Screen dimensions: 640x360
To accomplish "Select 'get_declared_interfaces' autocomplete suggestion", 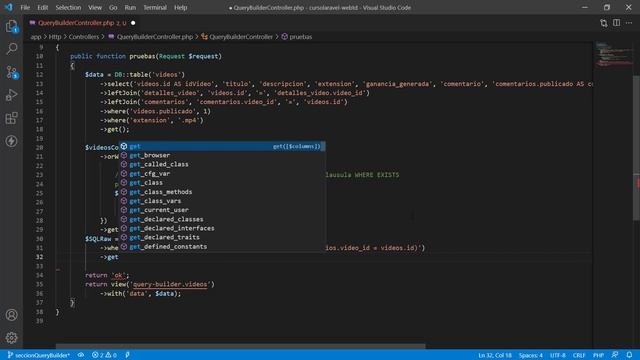I will click(222, 228).
